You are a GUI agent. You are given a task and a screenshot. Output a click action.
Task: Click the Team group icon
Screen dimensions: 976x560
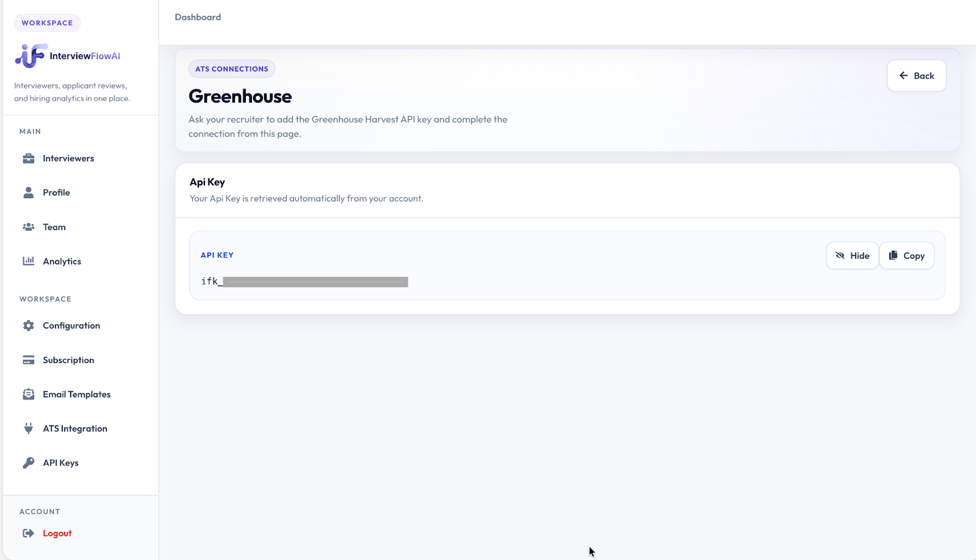tap(29, 227)
